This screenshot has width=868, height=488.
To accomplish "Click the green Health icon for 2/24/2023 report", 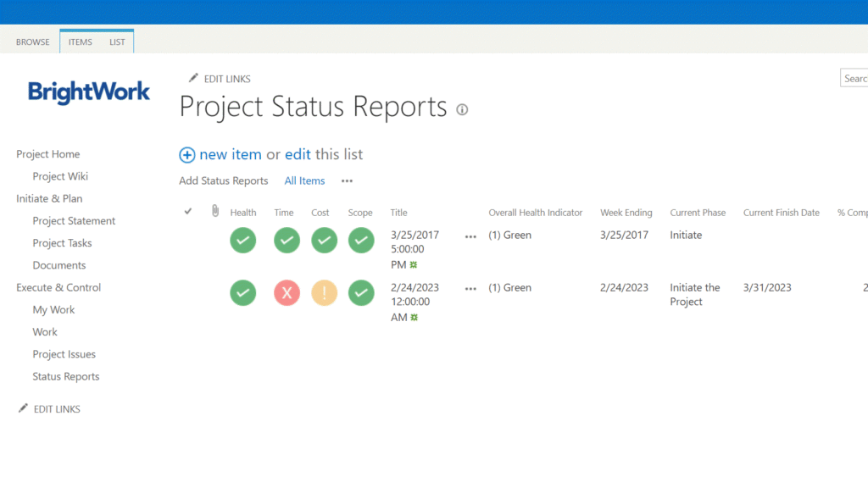I will [x=243, y=293].
